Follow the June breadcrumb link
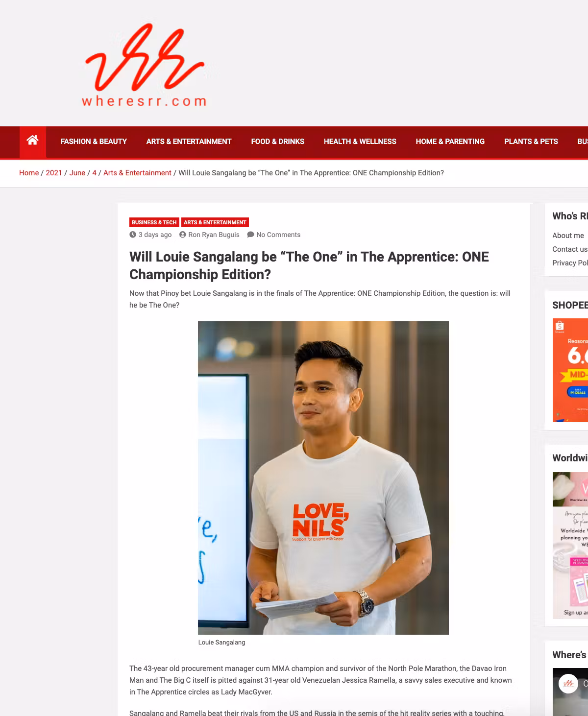Viewport: 588px width, 716px height. (77, 173)
